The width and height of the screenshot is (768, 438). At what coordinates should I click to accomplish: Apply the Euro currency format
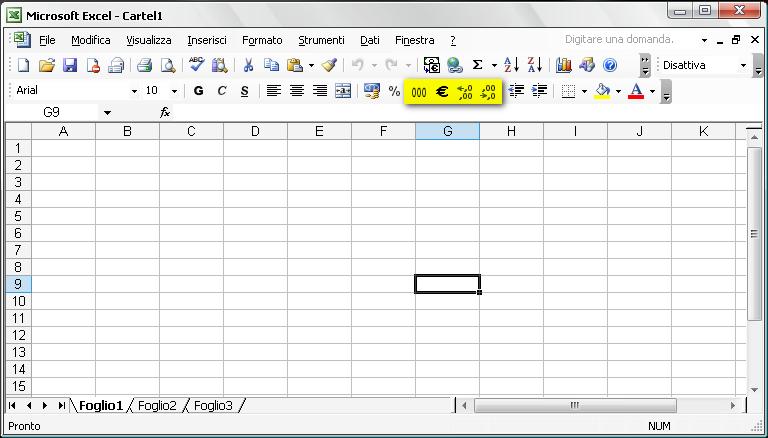coord(442,91)
